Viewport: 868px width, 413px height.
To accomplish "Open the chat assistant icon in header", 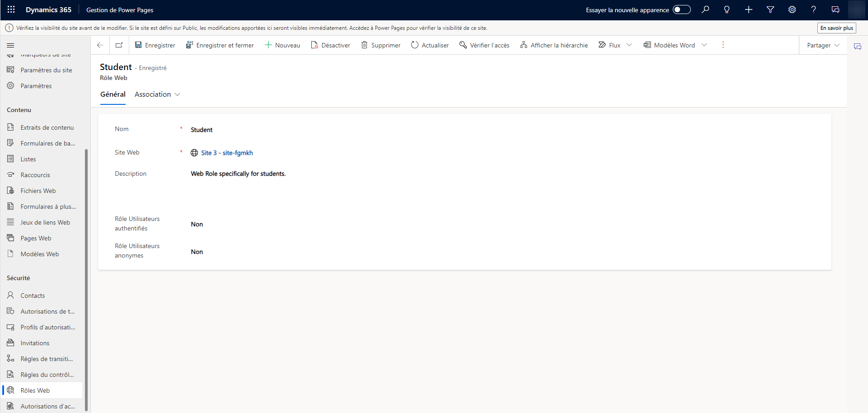I will 835,9.
